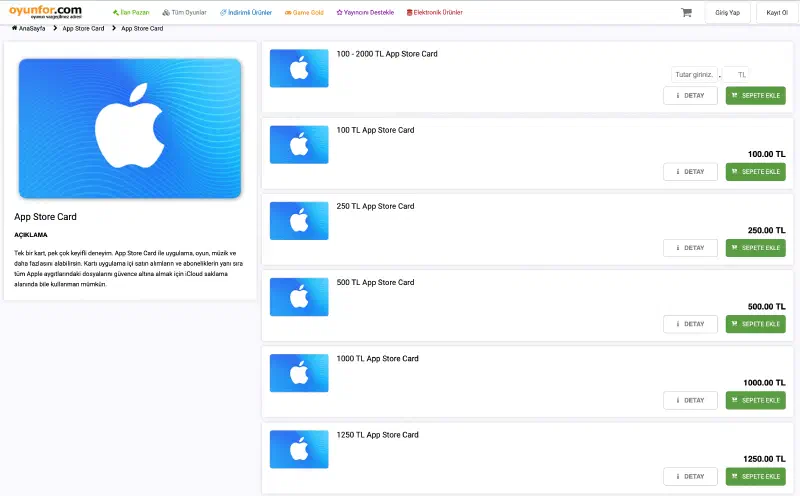Add 500 TL App Store Card to cart
Viewport: 800px width, 496px height.
pyautogui.click(x=756, y=324)
